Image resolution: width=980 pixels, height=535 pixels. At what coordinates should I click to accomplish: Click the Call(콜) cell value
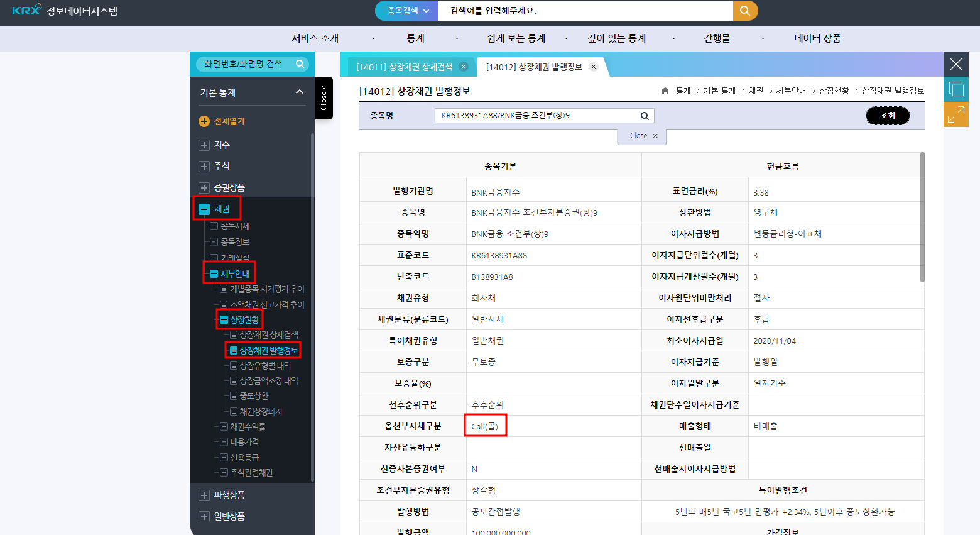coord(485,426)
